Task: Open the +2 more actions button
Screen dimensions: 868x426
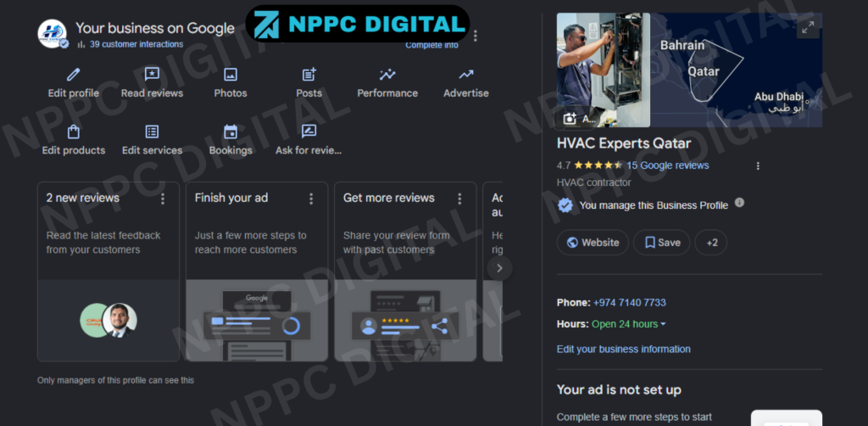Action: coord(711,243)
